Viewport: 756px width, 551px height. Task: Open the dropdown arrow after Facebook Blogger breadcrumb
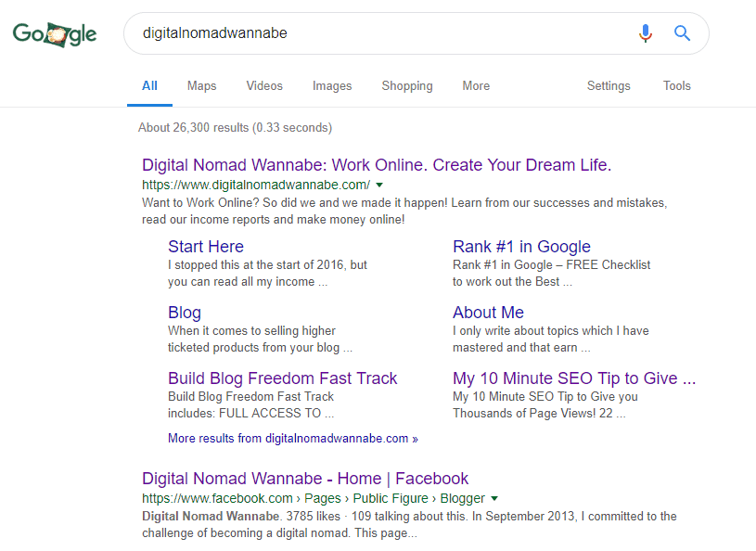[494, 498]
